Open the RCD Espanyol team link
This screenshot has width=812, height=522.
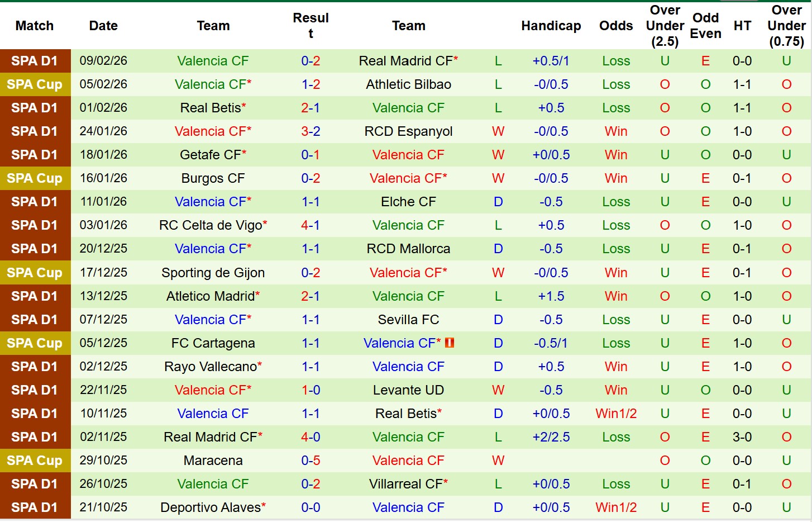click(408, 131)
